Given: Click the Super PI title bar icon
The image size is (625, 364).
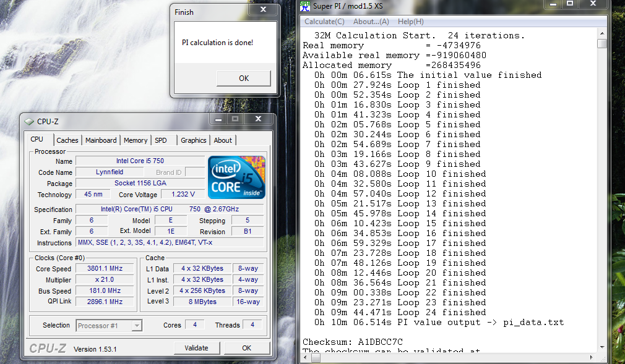Looking at the screenshot, I should 305,6.
